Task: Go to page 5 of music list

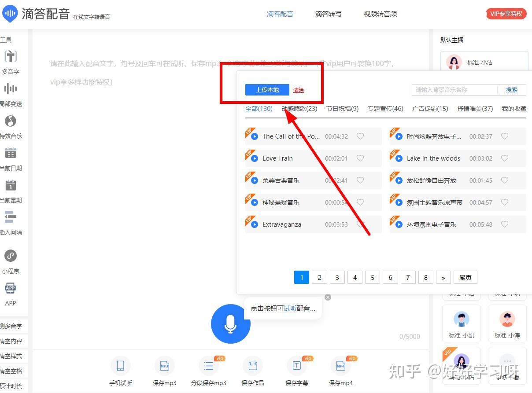Action: [x=373, y=278]
